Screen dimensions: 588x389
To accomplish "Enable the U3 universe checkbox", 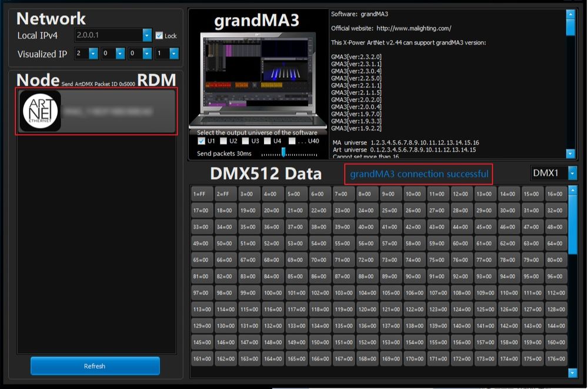I will [x=245, y=141].
